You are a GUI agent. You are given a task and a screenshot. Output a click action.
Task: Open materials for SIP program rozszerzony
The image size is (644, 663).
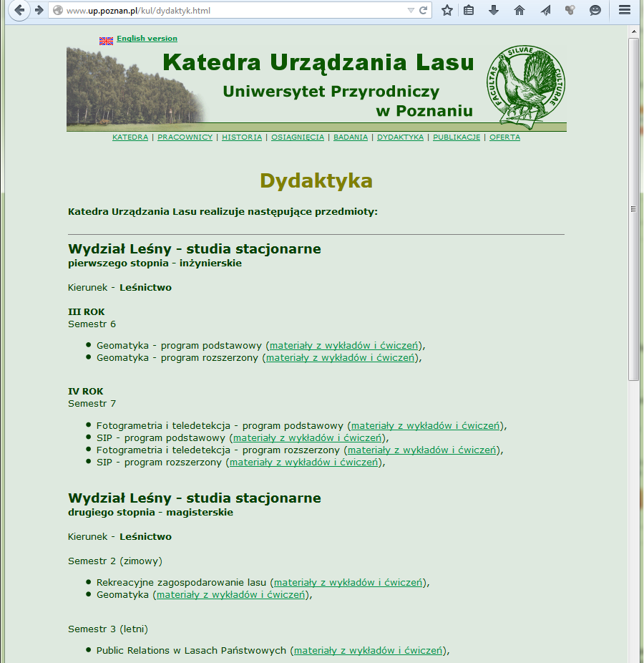point(304,463)
